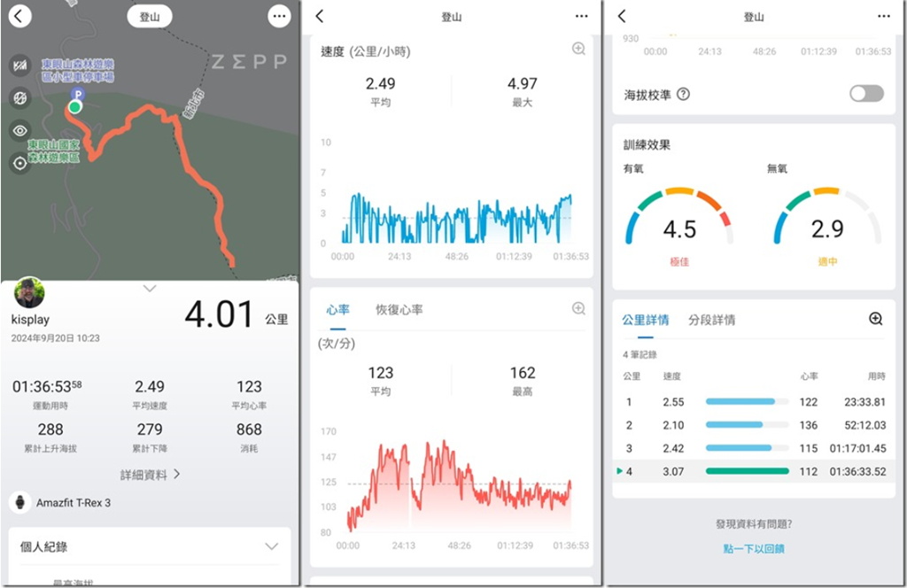Select the 適中 anaerobic rating label
907x588 pixels.
(x=827, y=262)
